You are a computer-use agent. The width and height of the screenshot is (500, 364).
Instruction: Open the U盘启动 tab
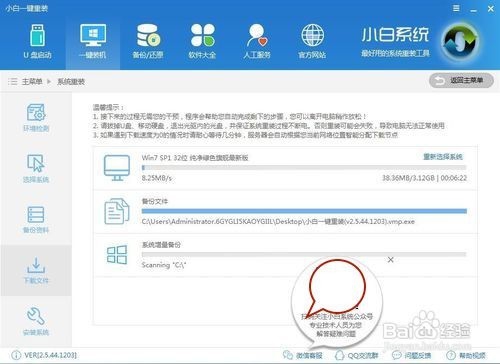(37, 41)
